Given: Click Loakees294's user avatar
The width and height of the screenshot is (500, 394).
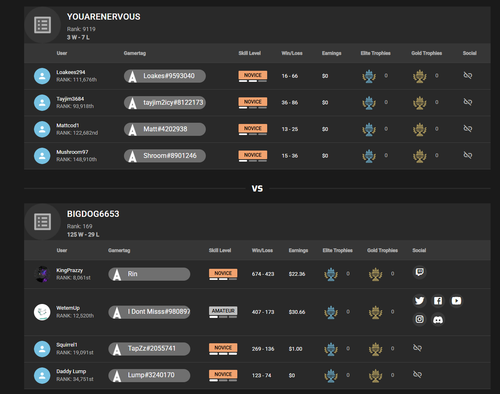Looking at the screenshot, I should (42, 76).
